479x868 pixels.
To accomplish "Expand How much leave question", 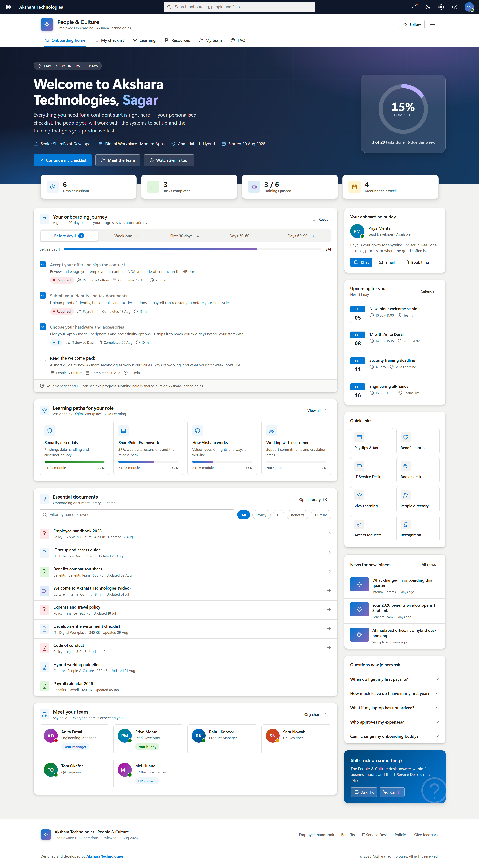I will pos(395,693).
